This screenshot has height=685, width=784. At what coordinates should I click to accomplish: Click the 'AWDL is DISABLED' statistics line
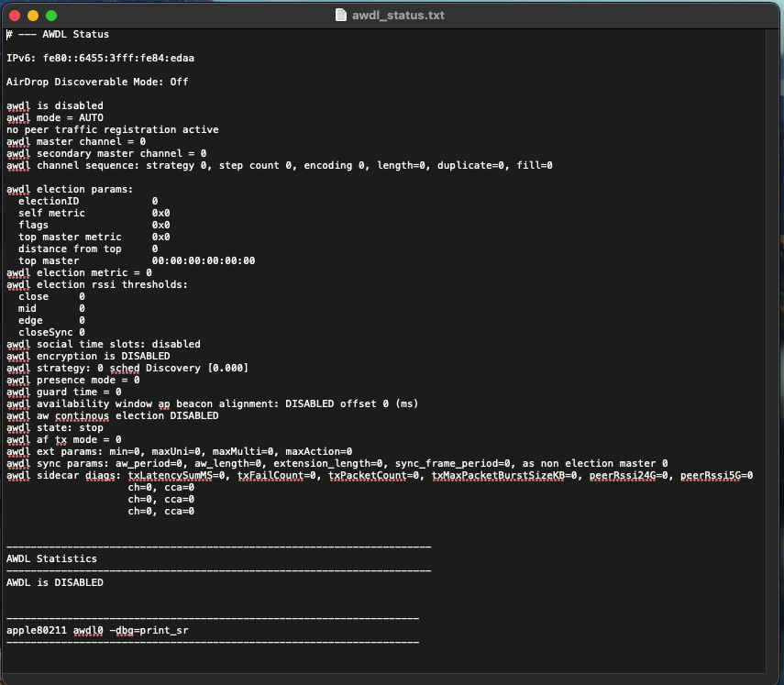pos(55,582)
